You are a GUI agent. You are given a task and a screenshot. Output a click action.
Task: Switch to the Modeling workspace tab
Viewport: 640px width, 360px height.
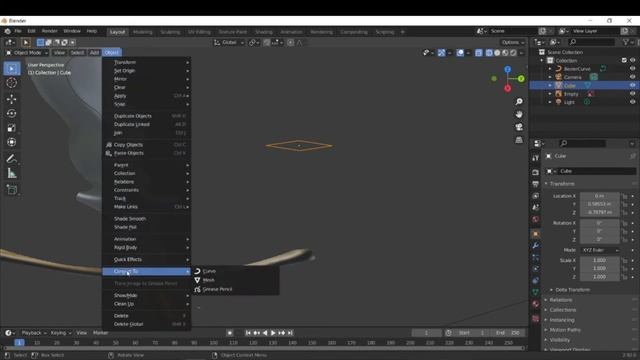click(x=142, y=32)
